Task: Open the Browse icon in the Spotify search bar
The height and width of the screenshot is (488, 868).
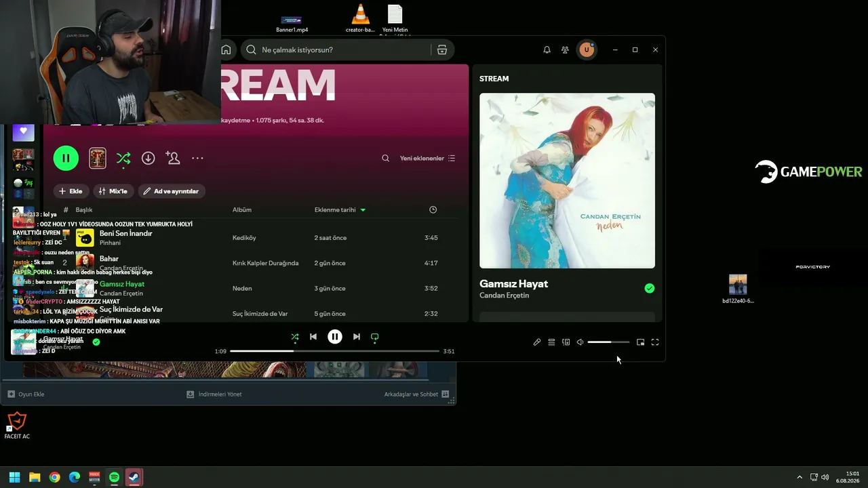Action: pos(442,49)
